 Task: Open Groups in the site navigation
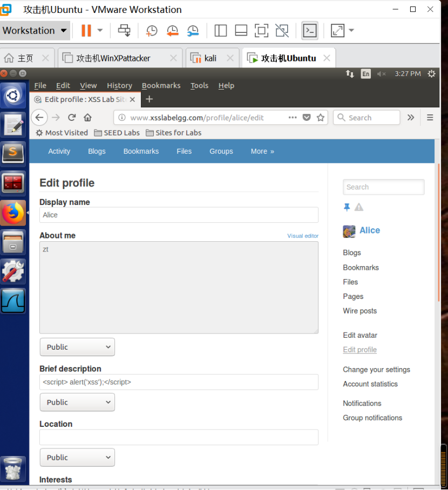coord(221,151)
